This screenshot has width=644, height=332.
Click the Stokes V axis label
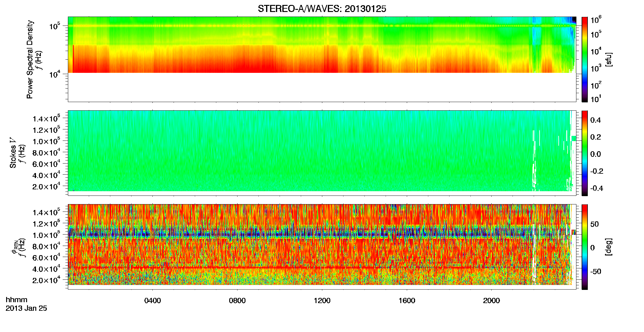click(x=13, y=153)
